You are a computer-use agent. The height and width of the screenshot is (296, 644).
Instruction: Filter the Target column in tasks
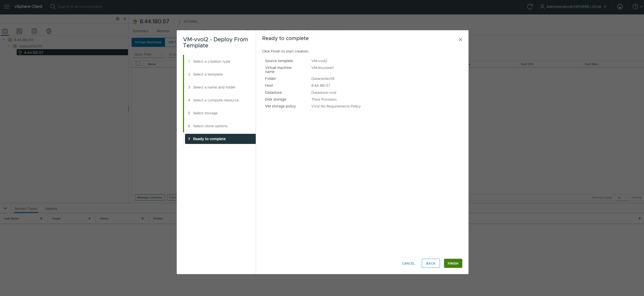pos(89,219)
